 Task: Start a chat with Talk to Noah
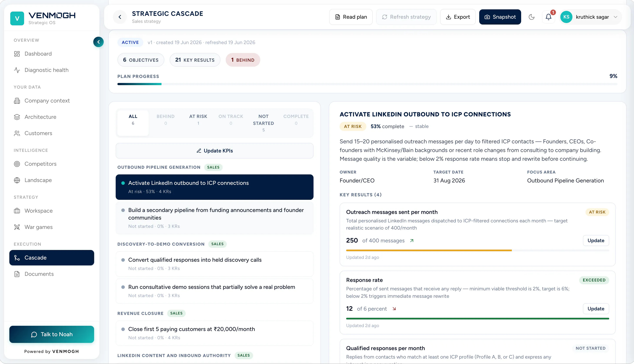pyautogui.click(x=52, y=334)
